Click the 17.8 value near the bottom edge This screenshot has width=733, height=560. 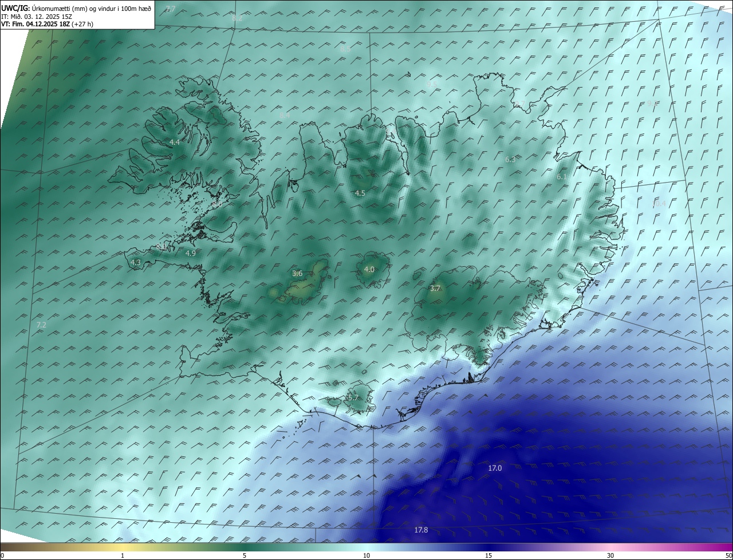point(421,530)
